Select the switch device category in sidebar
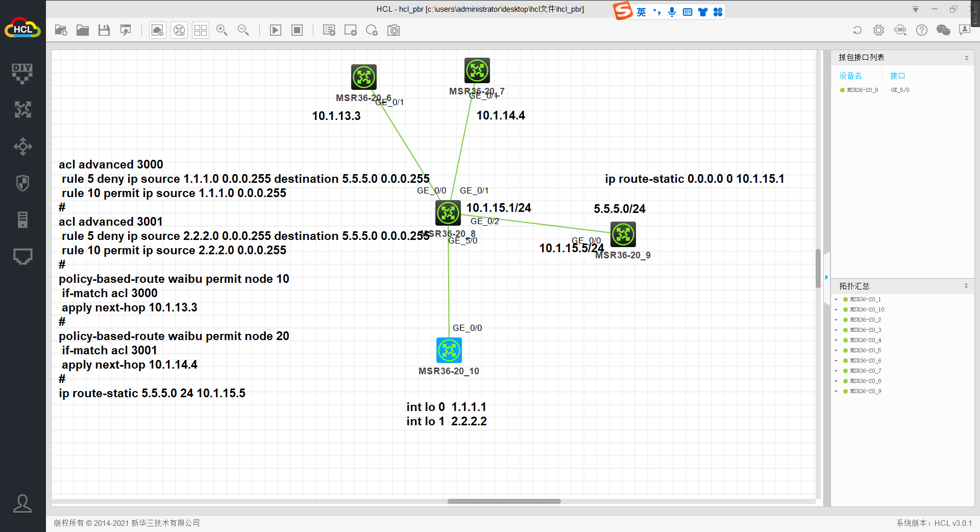Image resolution: width=980 pixels, height=532 pixels. pyautogui.click(x=22, y=147)
